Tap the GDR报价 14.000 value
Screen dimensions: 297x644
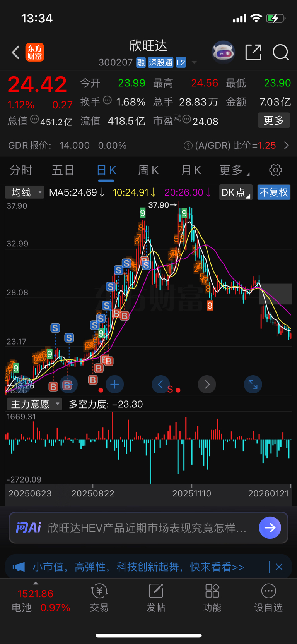[74, 146]
